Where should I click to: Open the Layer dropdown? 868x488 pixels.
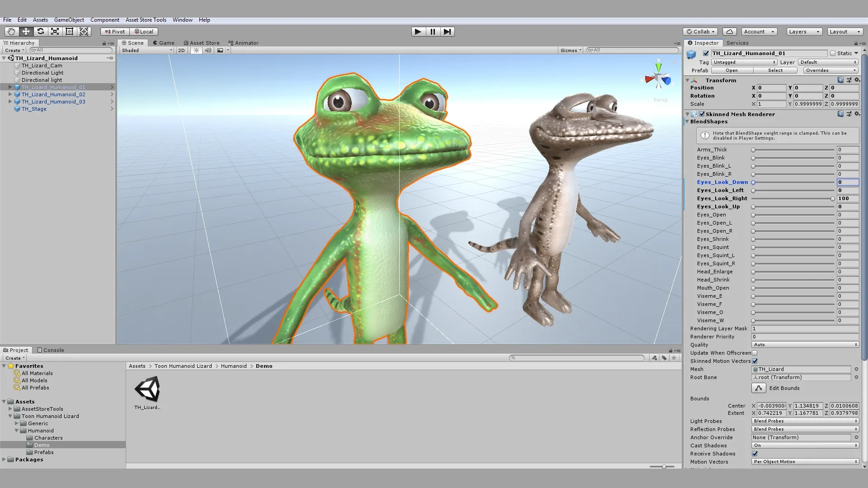click(828, 62)
